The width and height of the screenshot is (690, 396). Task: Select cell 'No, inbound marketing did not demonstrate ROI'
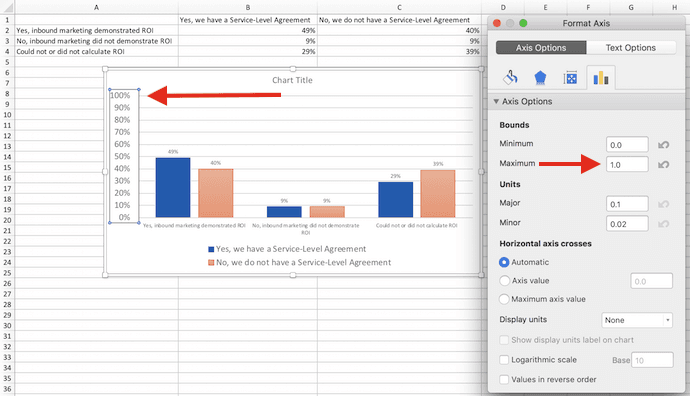96,41
